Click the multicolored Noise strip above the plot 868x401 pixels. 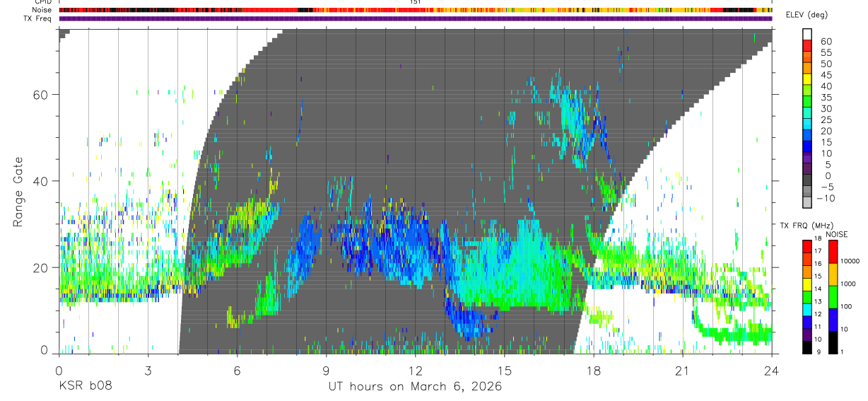(x=416, y=10)
